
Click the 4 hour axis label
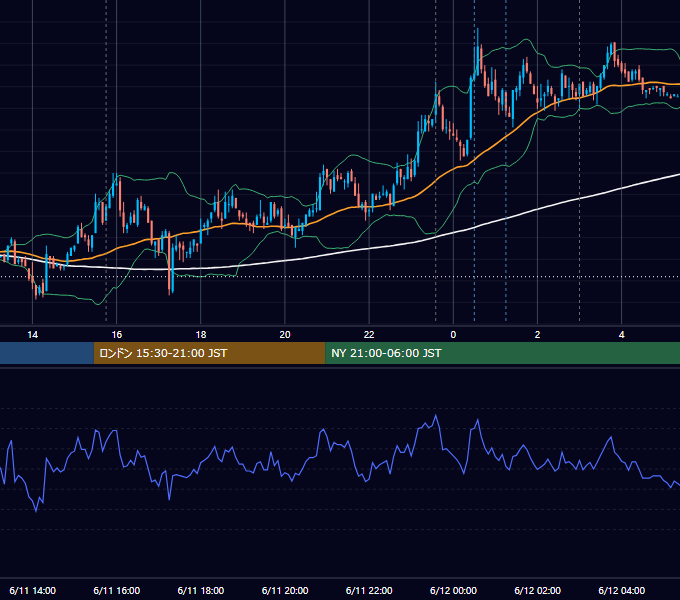(x=621, y=335)
